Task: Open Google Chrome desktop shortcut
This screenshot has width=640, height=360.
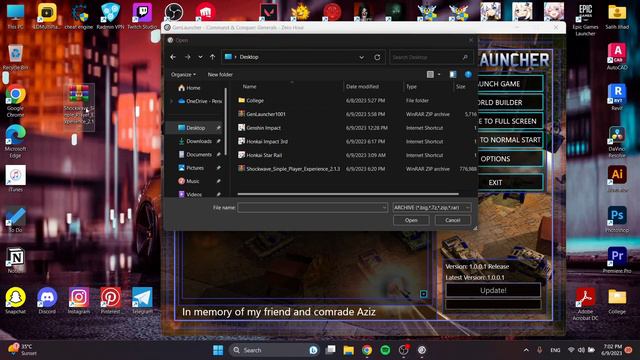Action: (16, 101)
